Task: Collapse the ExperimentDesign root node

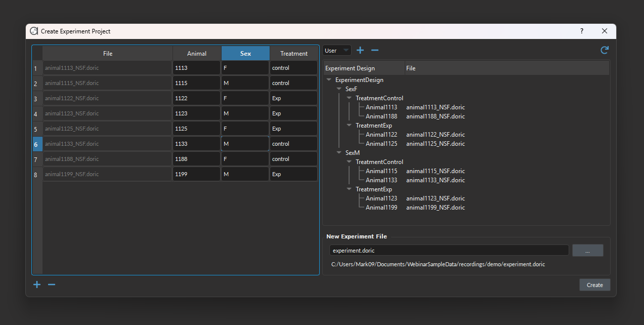Action: [x=329, y=80]
